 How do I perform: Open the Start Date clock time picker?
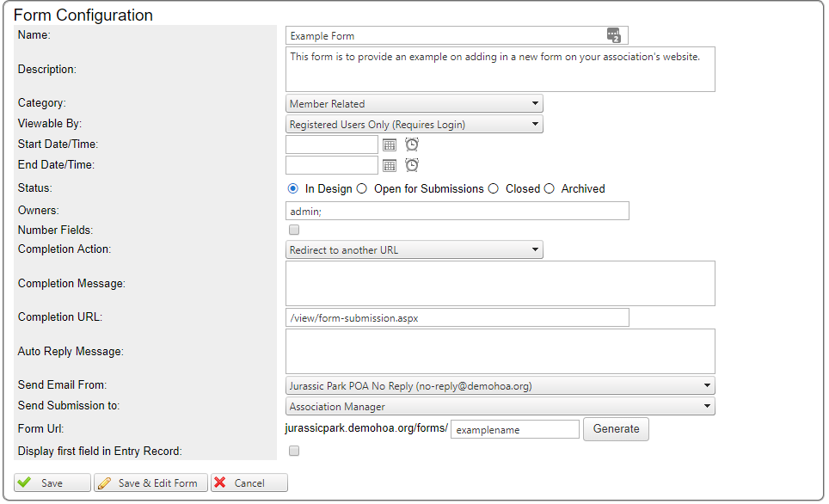[411, 144]
